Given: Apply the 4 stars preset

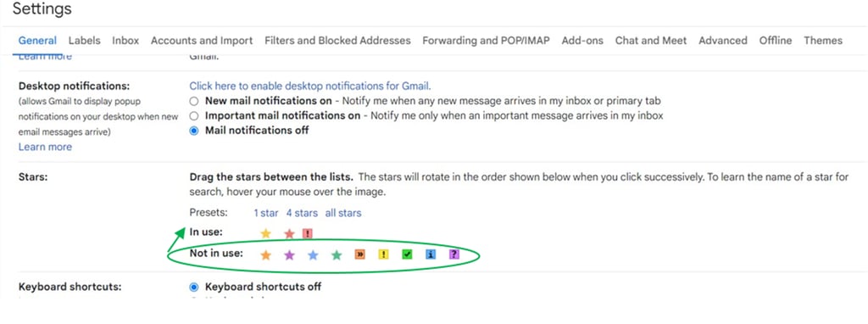Looking at the screenshot, I should coord(302,213).
